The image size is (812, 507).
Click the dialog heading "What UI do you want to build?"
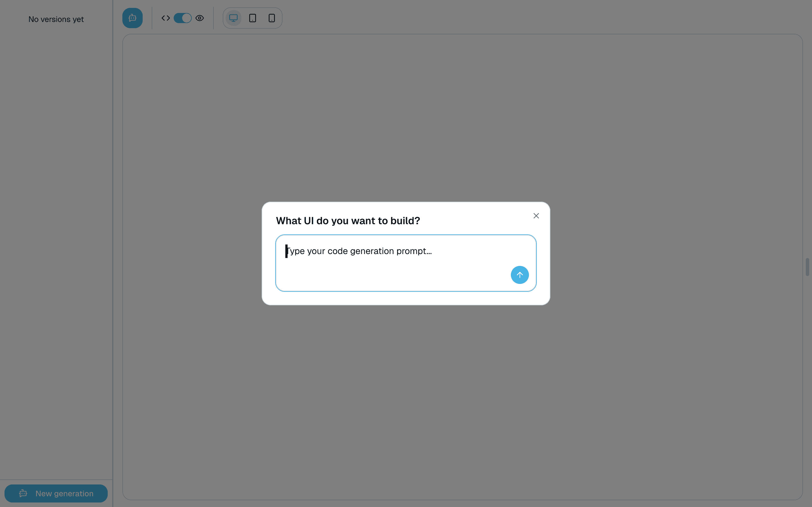pos(348,221)
